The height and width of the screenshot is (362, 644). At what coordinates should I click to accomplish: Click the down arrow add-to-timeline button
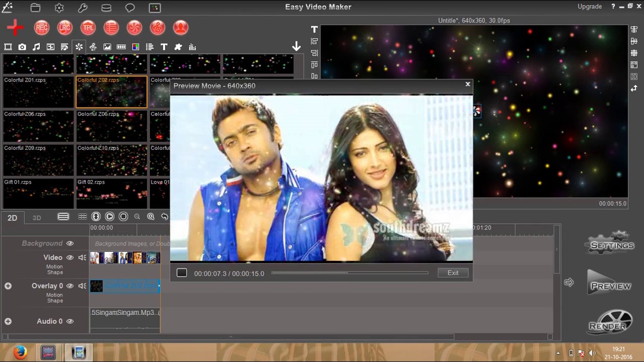pos(296,47)
